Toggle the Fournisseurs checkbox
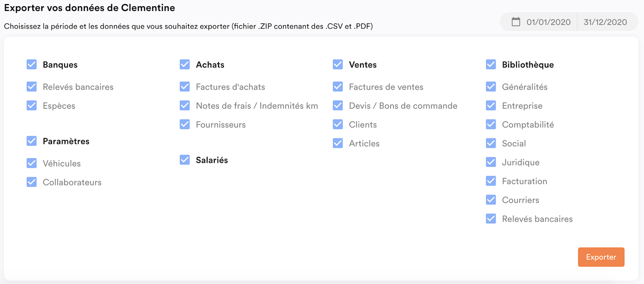Viewport: 644px width, 284px height. point(185,124)
